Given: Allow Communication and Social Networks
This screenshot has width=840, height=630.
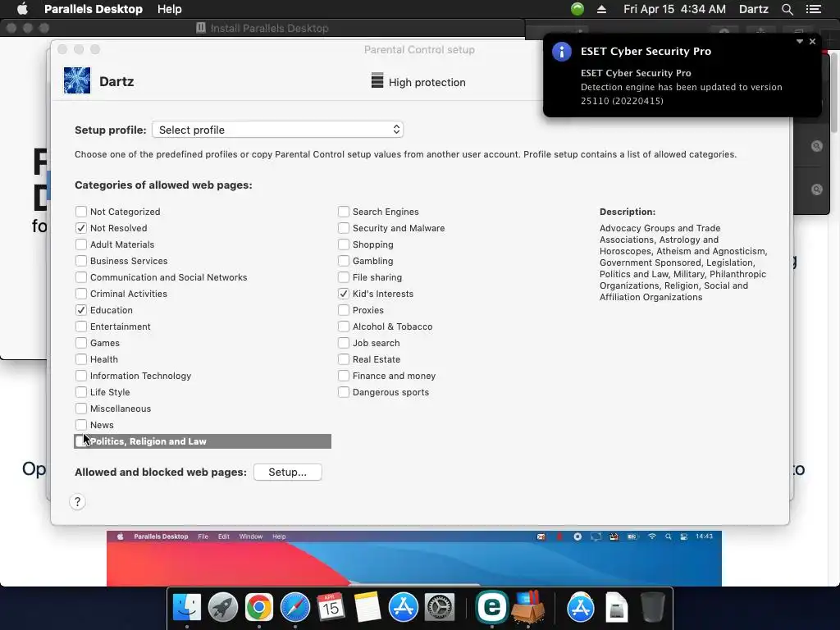Looking at the screenshot, I should point(81,277).
